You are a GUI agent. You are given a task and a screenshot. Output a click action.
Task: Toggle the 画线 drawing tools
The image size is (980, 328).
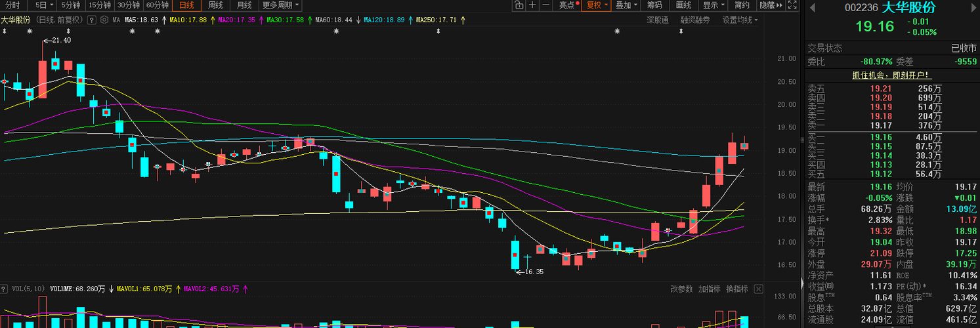[683, 5]
